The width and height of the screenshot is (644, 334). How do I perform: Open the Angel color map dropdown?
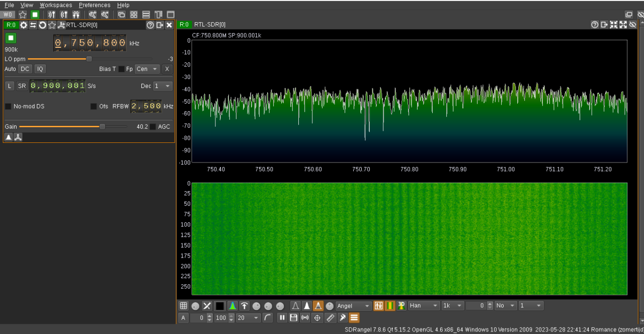[x=354, y=306]
